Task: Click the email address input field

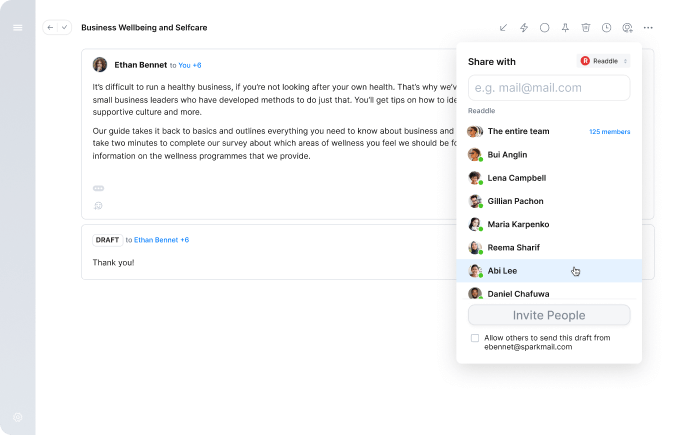Action: (549, 88)
